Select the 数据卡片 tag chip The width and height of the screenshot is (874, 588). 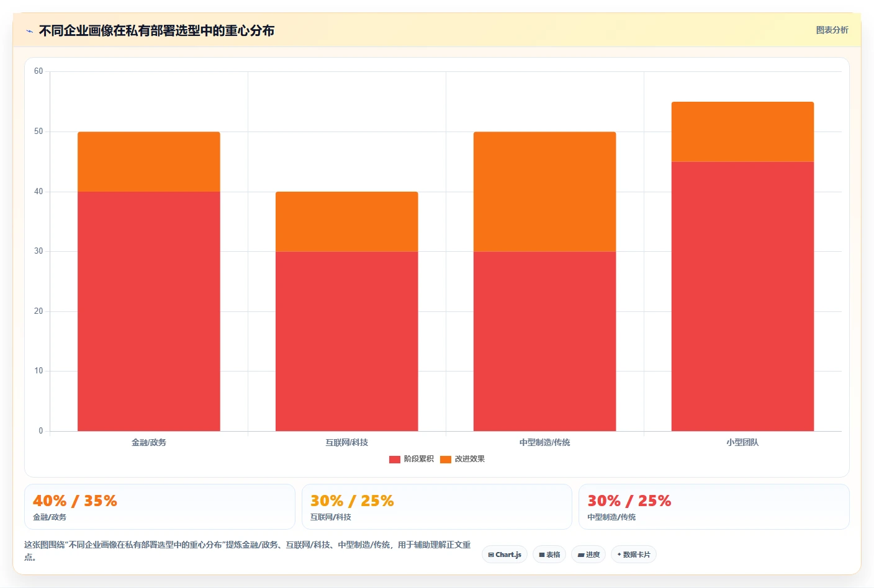coord(634,555)
